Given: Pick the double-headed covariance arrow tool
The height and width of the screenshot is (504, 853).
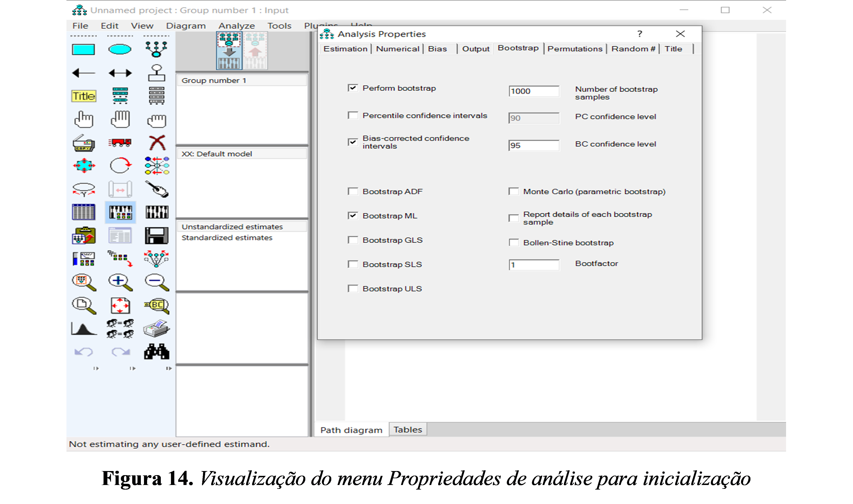Looking at the screenshot, I should [120, 73].
